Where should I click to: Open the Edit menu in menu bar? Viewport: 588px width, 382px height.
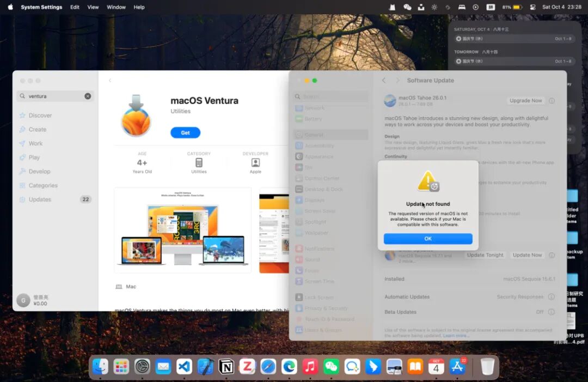75,7
